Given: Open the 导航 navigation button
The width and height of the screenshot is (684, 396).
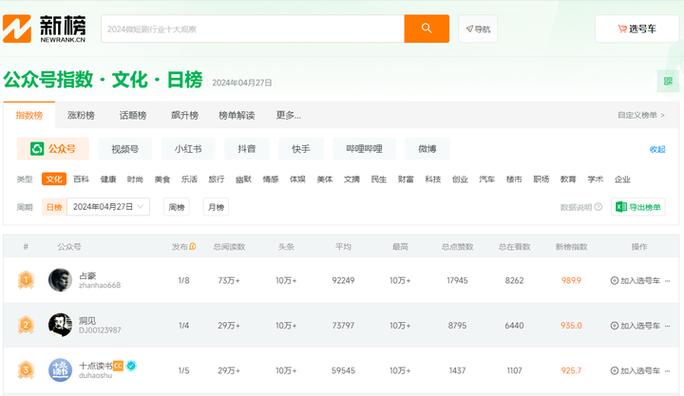Looking at the screenshot, I should [478, 29].
